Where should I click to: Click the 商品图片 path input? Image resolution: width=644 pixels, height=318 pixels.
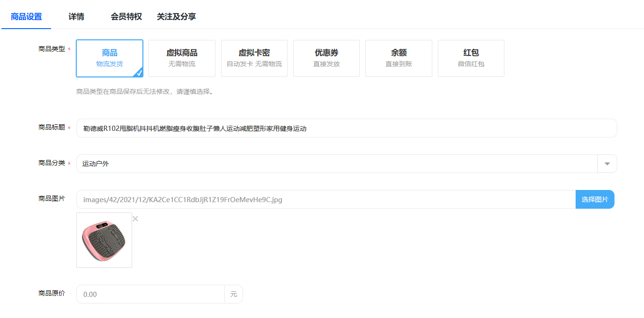pyautogui.click(x=326, y=199)
